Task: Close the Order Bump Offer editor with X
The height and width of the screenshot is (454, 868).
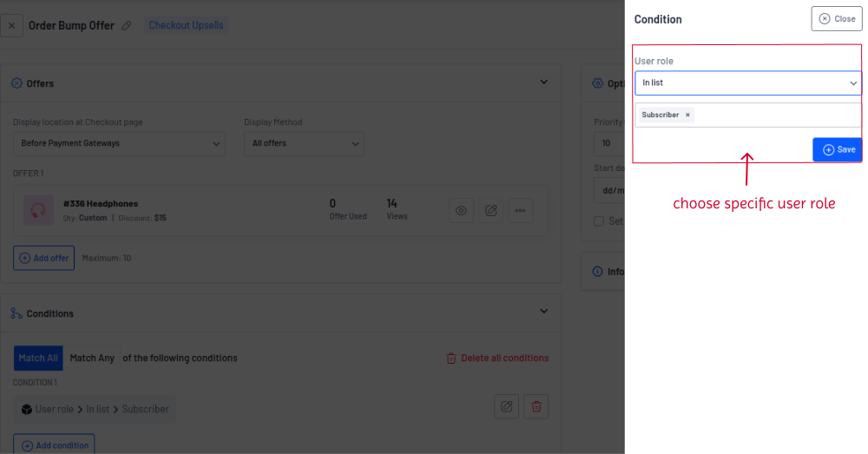Action: click(11, 25)
